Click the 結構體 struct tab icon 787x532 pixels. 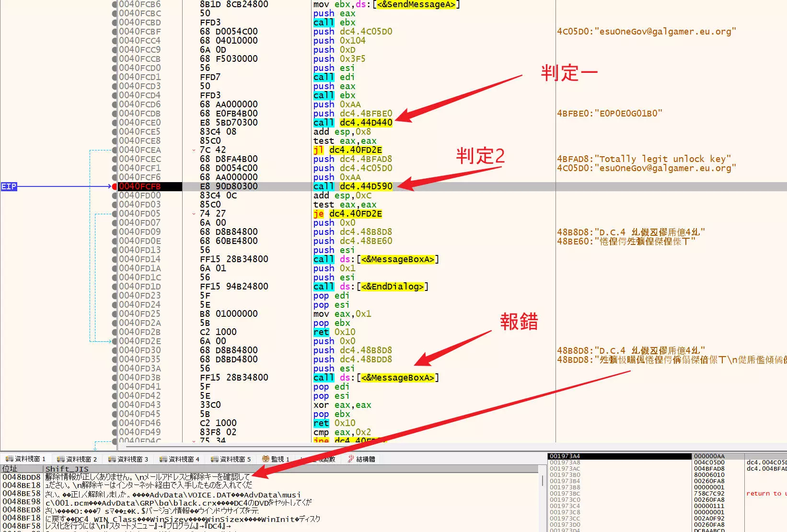[x=351, y=459]
